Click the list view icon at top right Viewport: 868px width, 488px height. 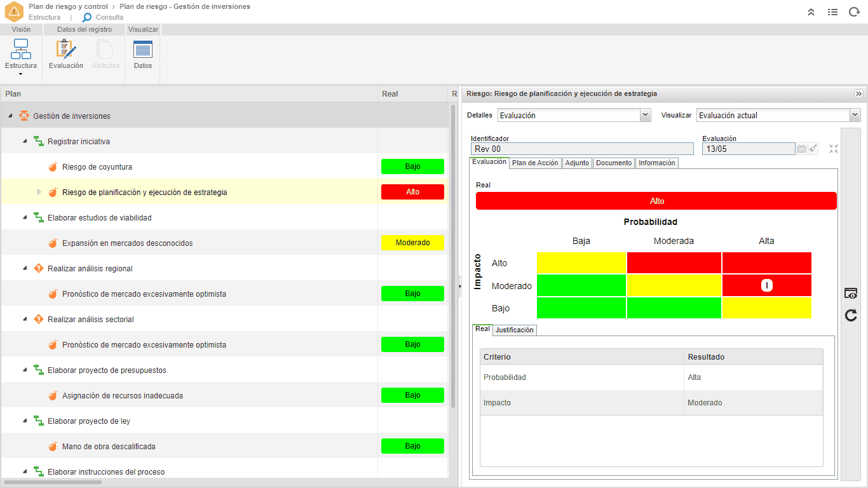(x=832, y=11)
